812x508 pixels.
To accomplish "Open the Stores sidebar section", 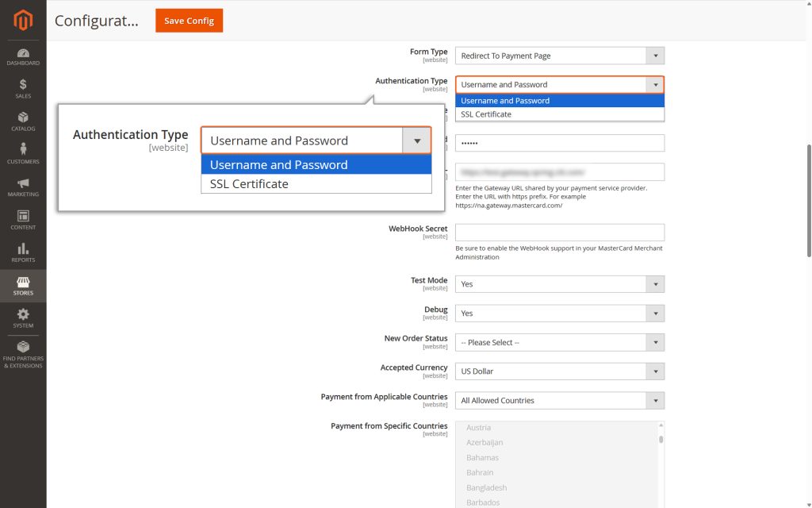I will 23,286.
